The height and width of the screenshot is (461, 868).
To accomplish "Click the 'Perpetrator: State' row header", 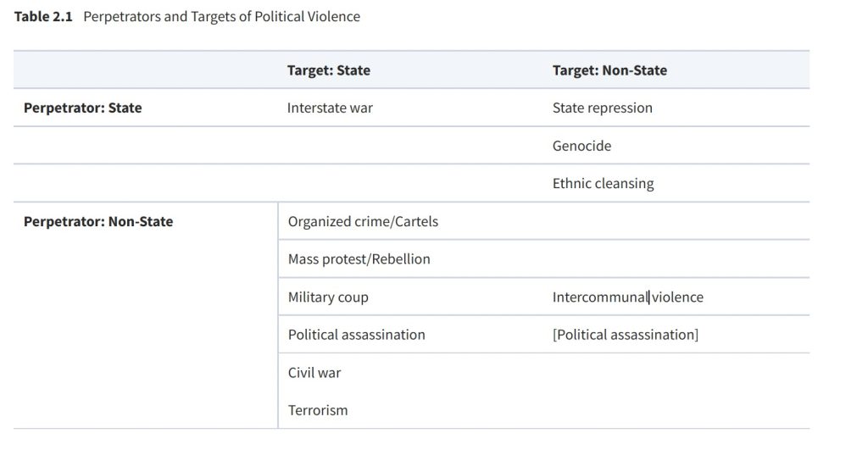I will 83,108.
